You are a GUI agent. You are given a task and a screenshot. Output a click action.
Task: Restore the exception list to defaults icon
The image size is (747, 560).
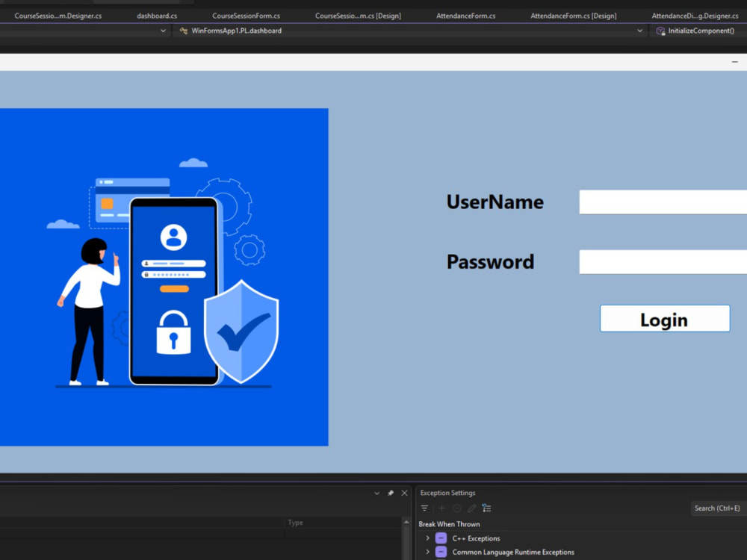(486, 508)
